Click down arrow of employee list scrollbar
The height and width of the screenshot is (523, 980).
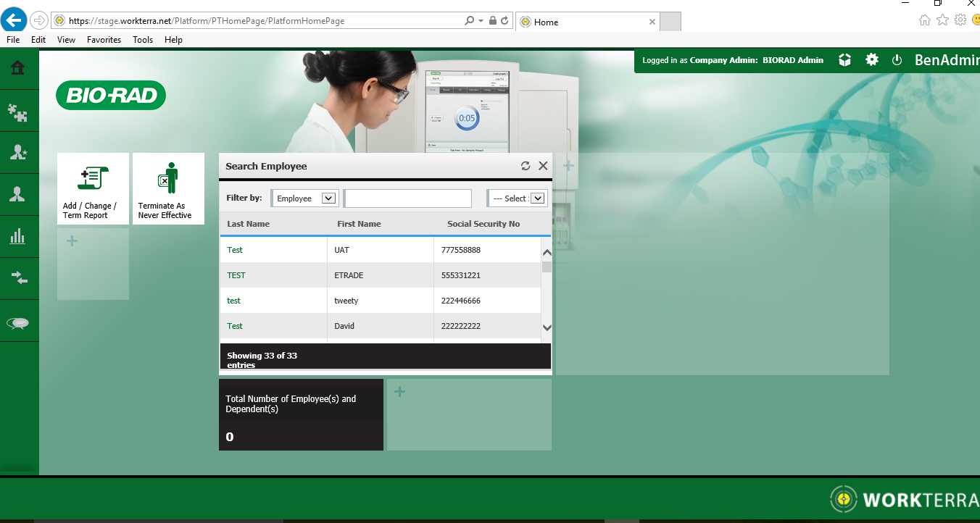pos(547,328)
